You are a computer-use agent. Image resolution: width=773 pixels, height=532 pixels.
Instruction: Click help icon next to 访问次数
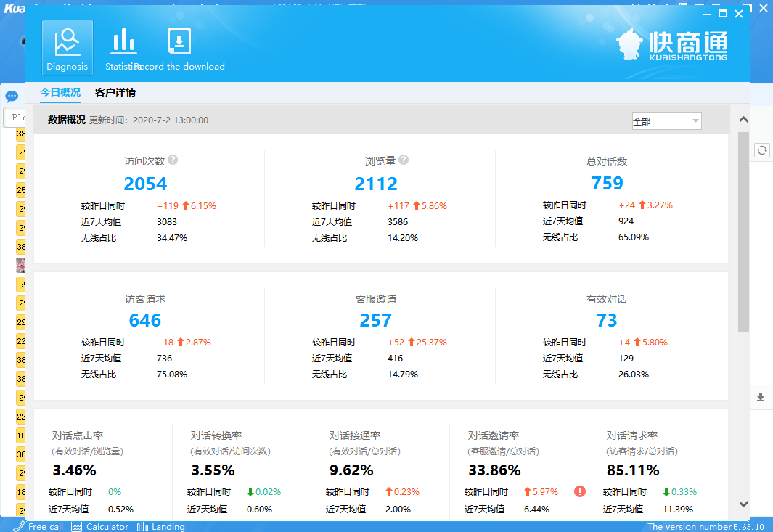click(x=173, y=160)
